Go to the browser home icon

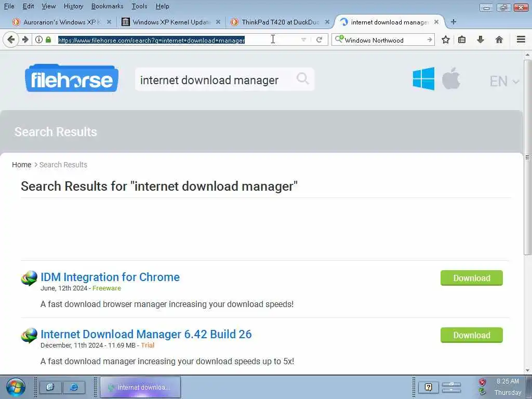(x=499, y=39)
